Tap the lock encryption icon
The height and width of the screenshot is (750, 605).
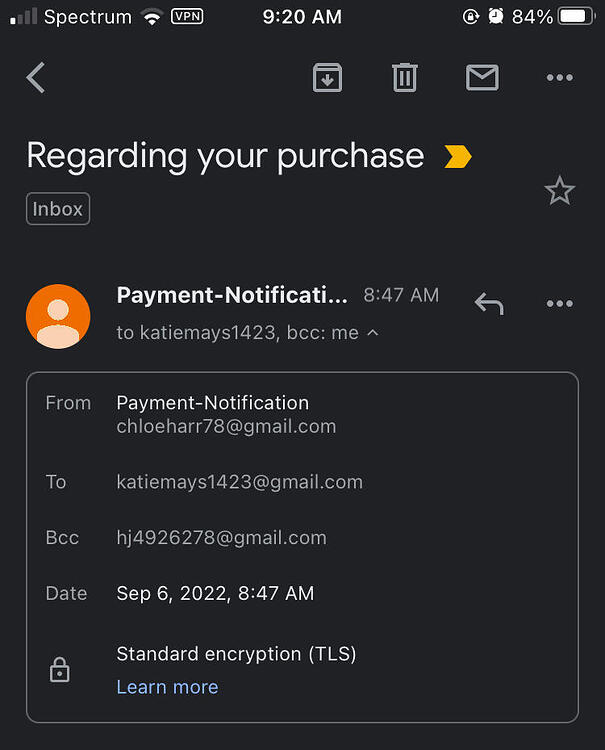(60, 670)
